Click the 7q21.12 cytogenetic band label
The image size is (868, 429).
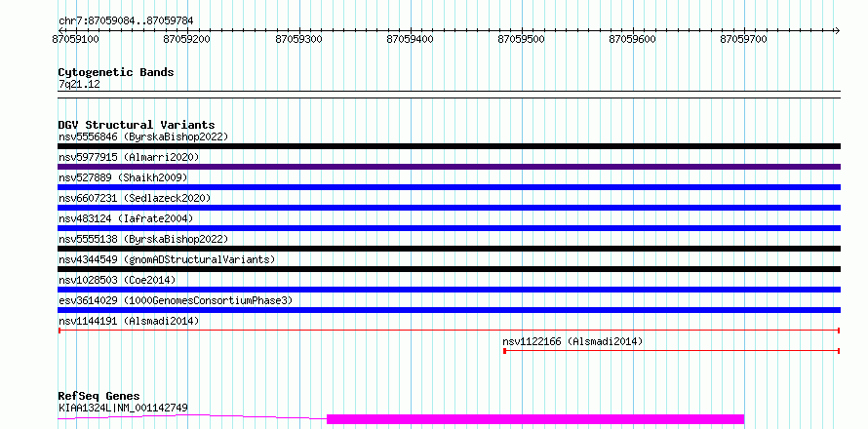pos(79,84)
